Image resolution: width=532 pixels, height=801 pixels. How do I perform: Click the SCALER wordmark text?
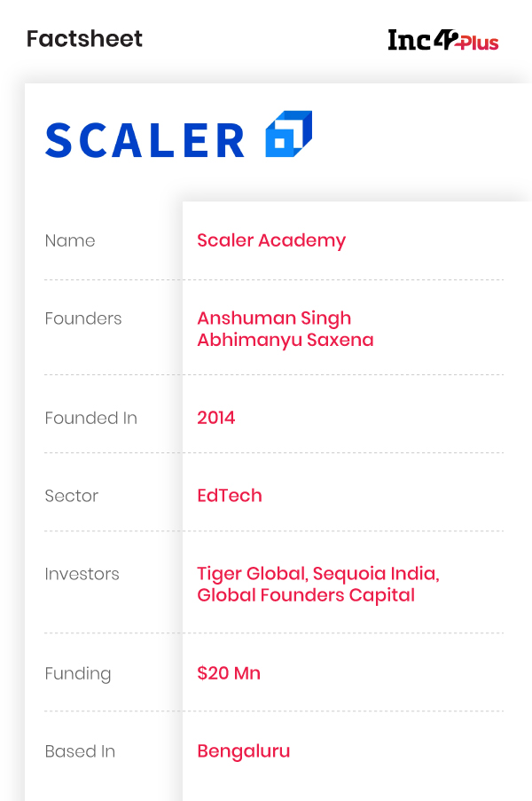click(x=145, y=141)
